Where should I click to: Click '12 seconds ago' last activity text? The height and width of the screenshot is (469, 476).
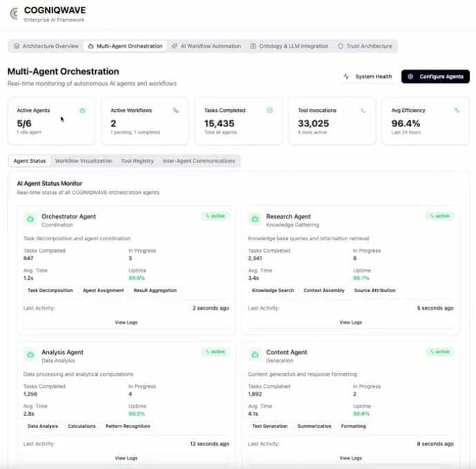coord(209,444)
